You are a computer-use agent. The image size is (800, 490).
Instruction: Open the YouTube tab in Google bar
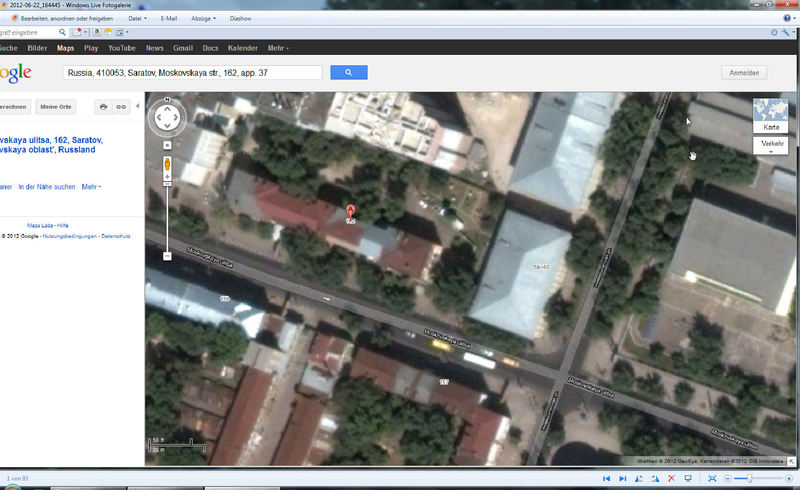(122, 47)
